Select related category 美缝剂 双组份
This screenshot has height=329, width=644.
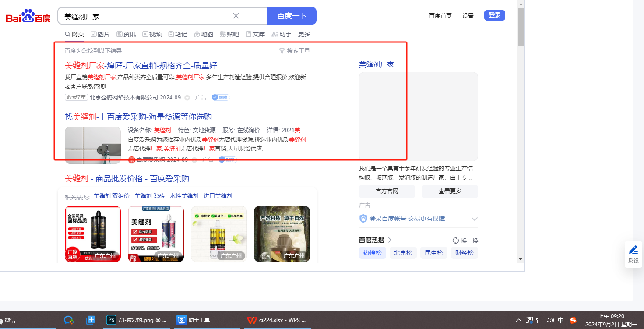112,196
